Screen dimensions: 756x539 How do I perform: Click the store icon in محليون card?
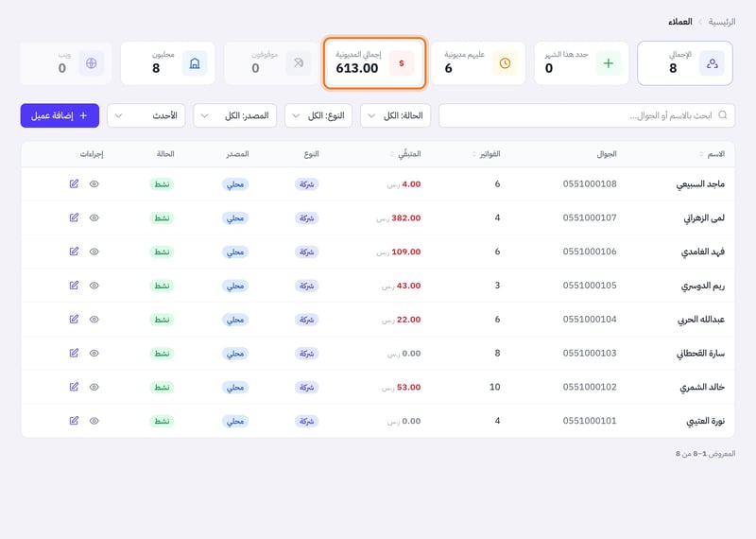coord(195,63)
